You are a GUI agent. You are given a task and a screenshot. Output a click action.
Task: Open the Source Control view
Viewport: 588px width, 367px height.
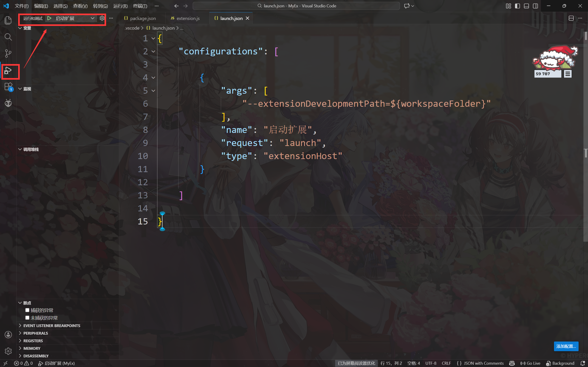click(x=8, y=53)
